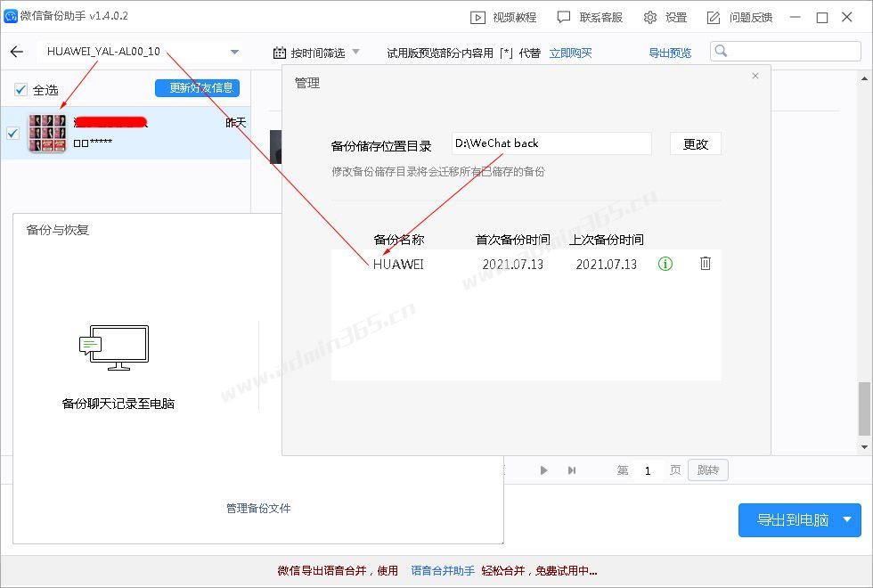Image resolution: width=873 pixels, height=588 pixels.
Task: Click the search magnifier icon
Action: 721,52
